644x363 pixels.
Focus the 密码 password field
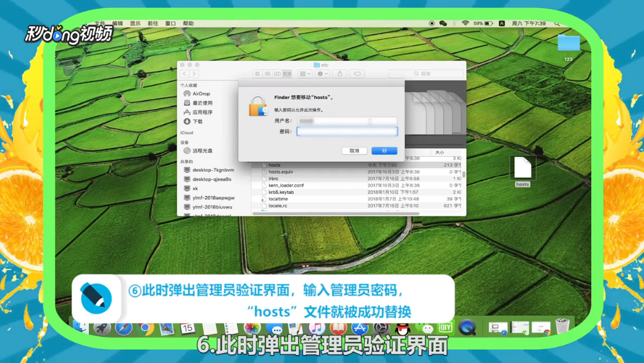click(347, 131)
